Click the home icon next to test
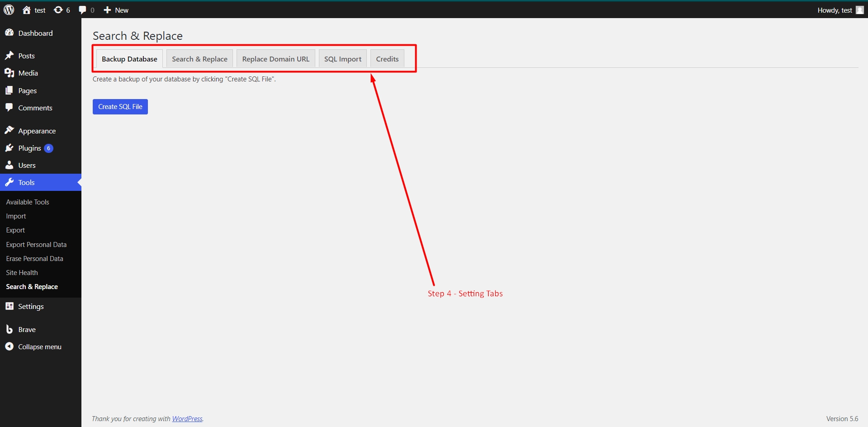 (x=27, y=10)
